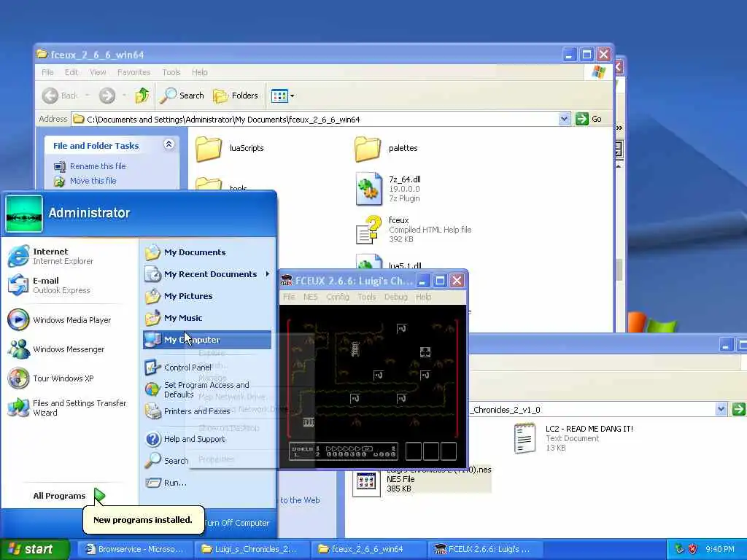
Task: Click the FCEUX game display area
Action: [x=373, y=386]
